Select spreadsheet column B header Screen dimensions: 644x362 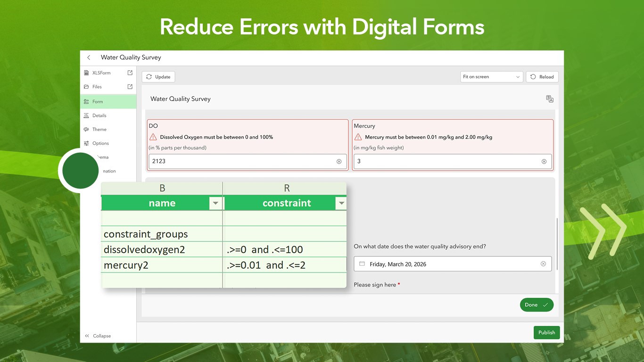(x=162, y=188)
